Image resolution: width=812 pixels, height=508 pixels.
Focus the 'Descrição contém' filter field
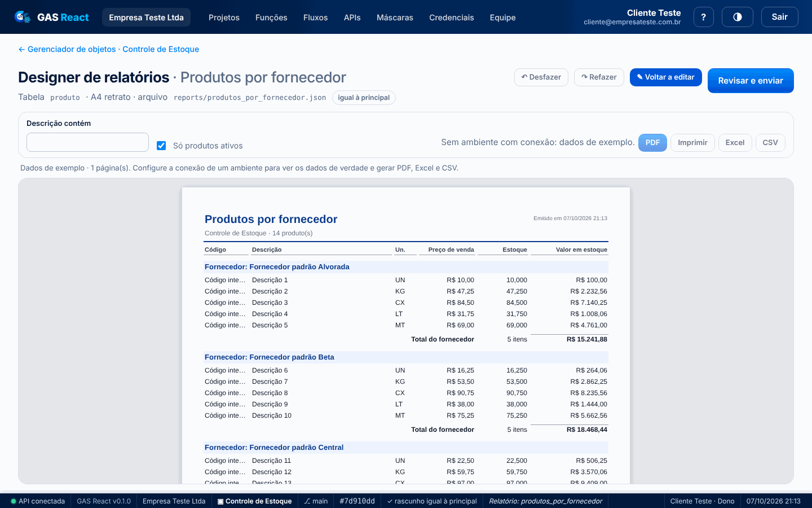[87, 142]
